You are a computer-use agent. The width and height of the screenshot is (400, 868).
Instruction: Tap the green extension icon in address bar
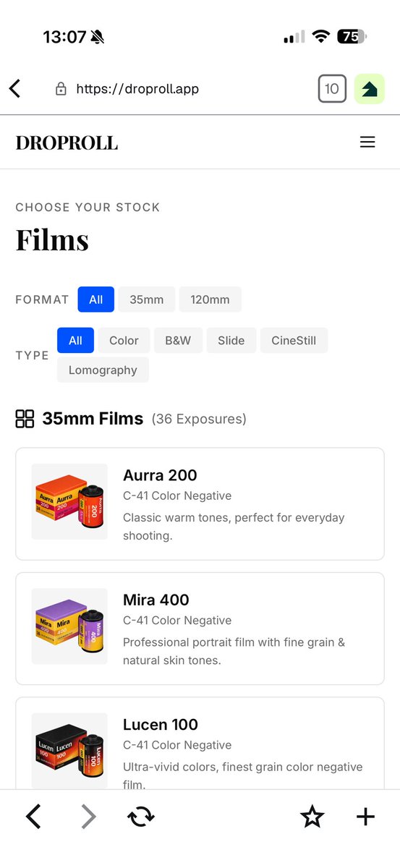(369, 89)
